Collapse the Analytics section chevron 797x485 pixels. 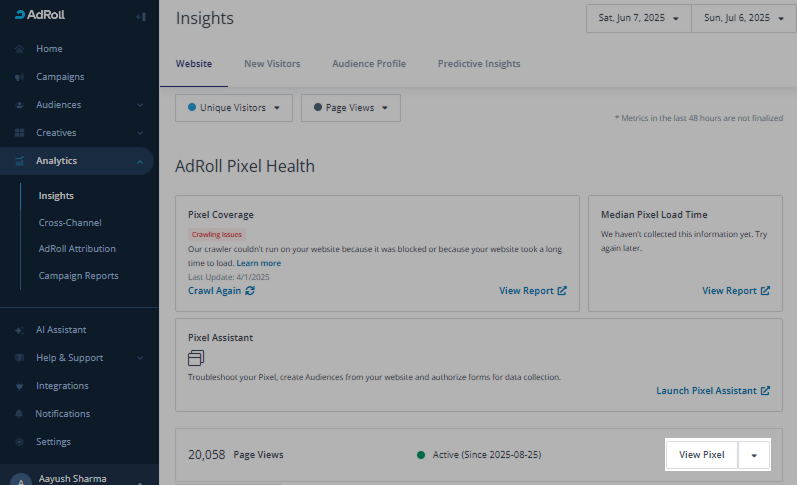coord(140,161)
